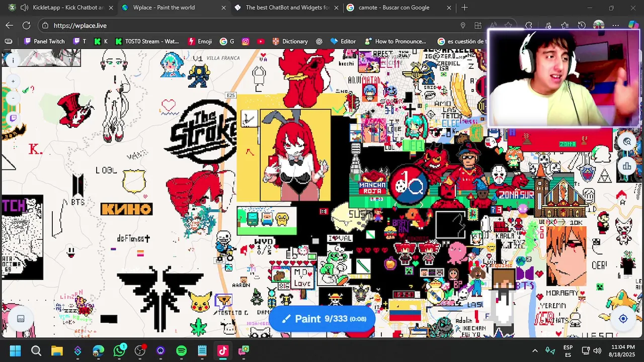This screenshot has height=362, width=644.
Task: Select the Wplace - Paint the world tab
Action: tap(173, 8)
